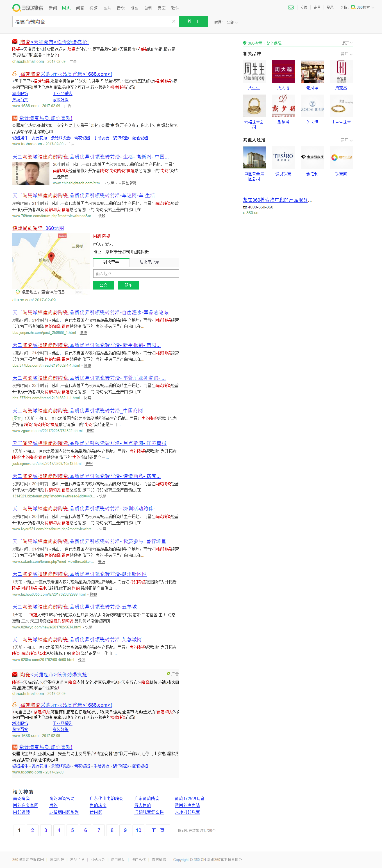
Task: Click the 珠宝网 logo thumbnail
Action: [341, 158]
